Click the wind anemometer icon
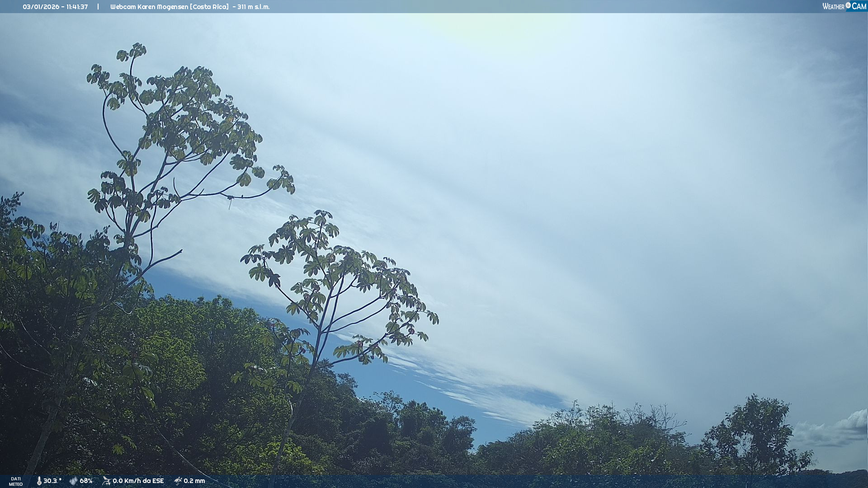 pyautogui.click(x=106, y=481)
